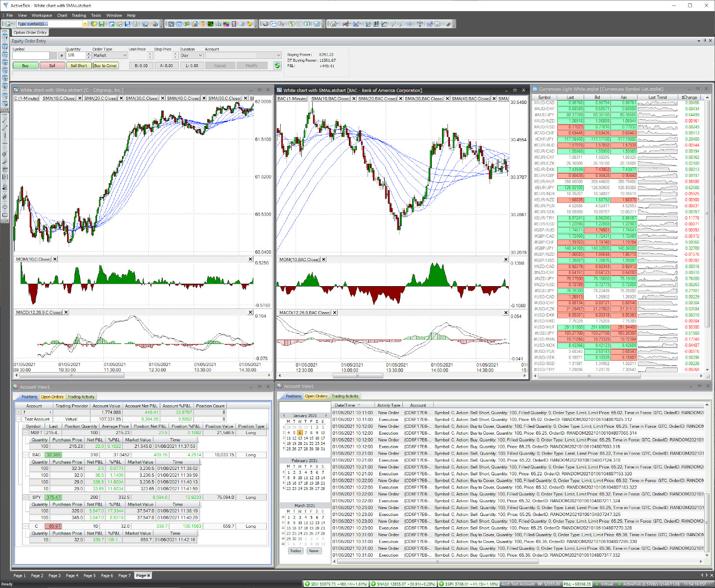Click the Buy to Cover button

click(105, 66)
